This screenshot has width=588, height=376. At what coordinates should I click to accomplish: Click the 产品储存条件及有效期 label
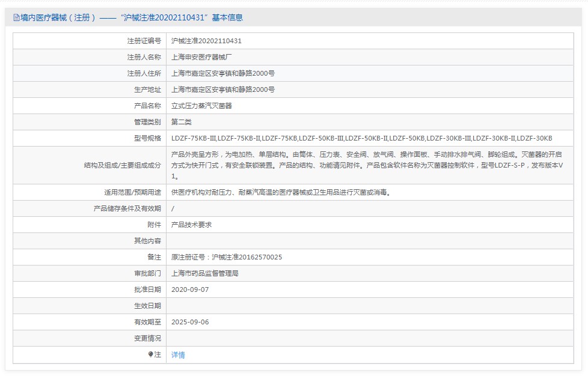point(127,208)
